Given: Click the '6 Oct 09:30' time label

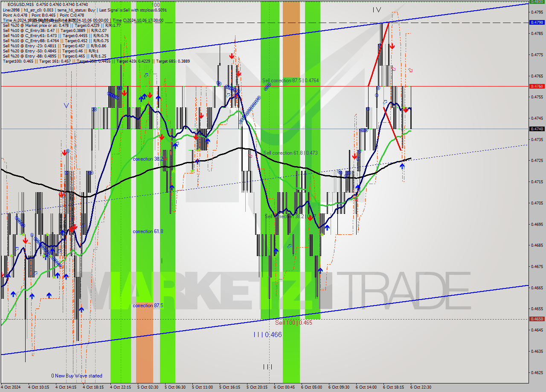Looking at the screenshot, I should click(339, 387).
